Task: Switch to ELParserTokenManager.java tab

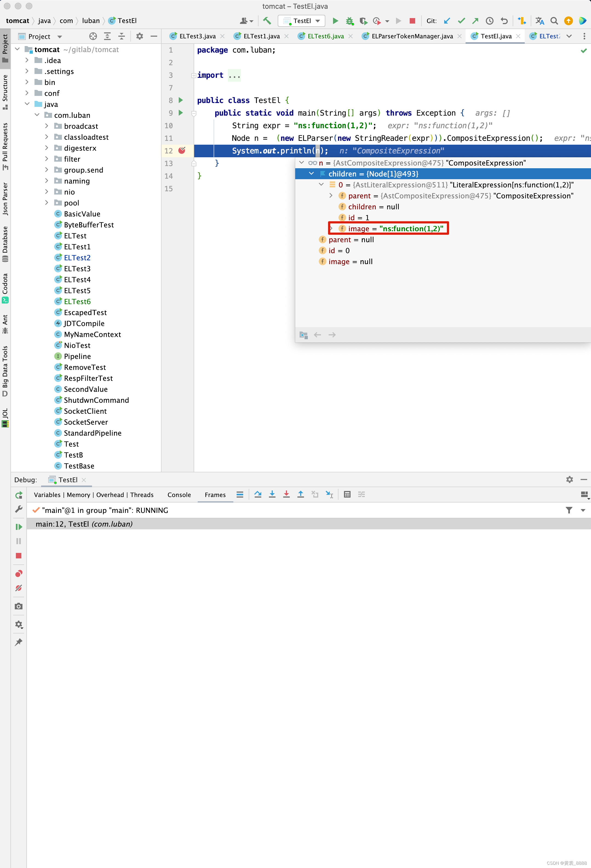Action: pos(412,36)
